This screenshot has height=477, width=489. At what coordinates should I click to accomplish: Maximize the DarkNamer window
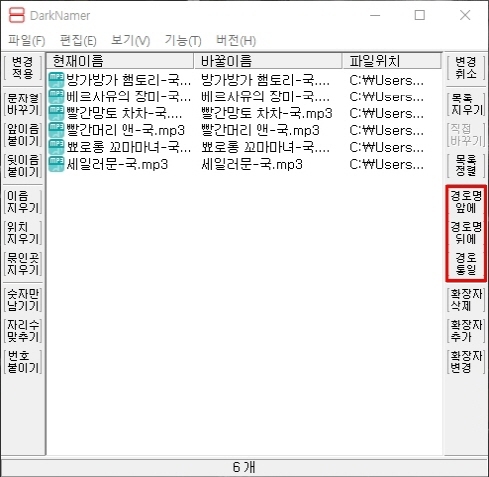[x=420, y=15]
